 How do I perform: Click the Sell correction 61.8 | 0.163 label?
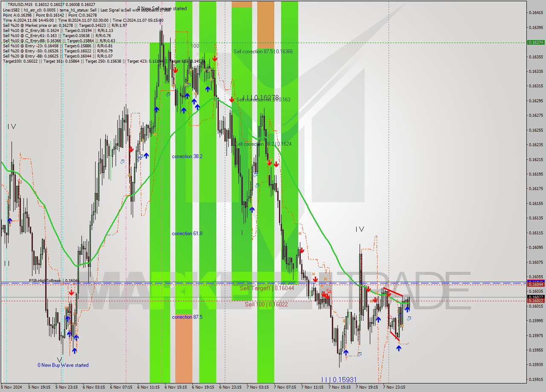click(x=263, y=99)
